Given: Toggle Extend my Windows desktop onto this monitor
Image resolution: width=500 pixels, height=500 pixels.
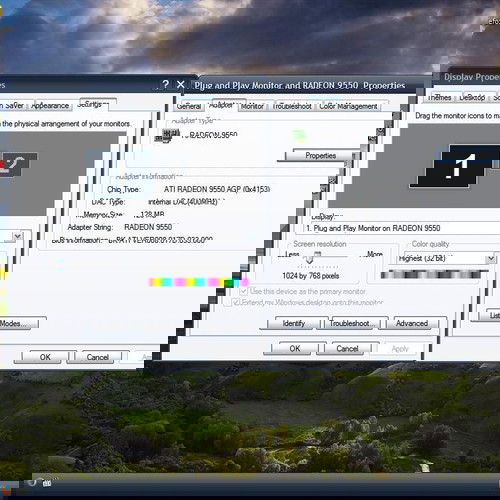Looking at the screenshot, I should click(x=236, y=302).
